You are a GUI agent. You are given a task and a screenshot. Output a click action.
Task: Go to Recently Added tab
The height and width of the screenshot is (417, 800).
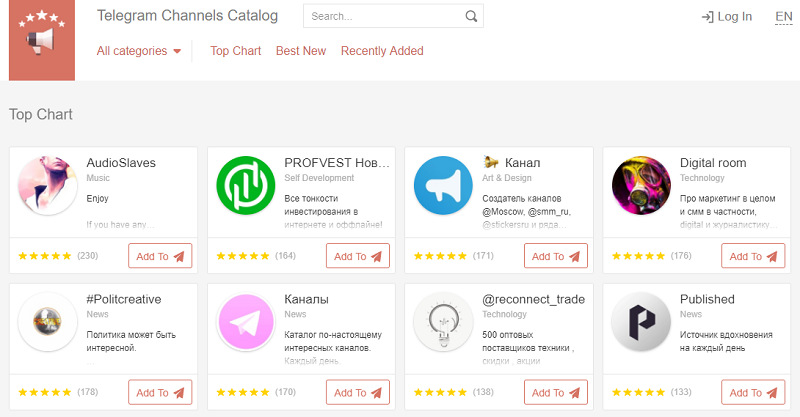(382, 51)
